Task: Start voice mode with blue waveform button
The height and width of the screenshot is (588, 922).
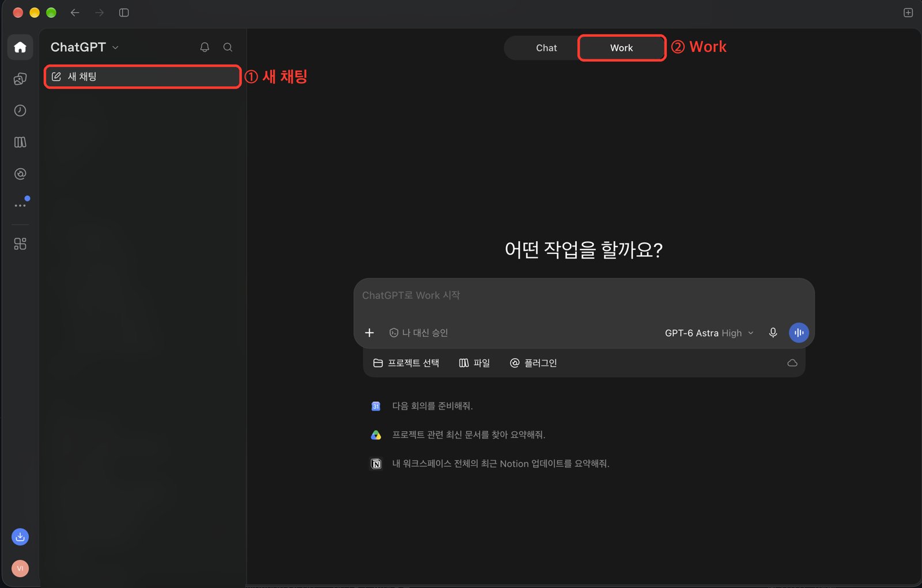Action: [799, 333]
